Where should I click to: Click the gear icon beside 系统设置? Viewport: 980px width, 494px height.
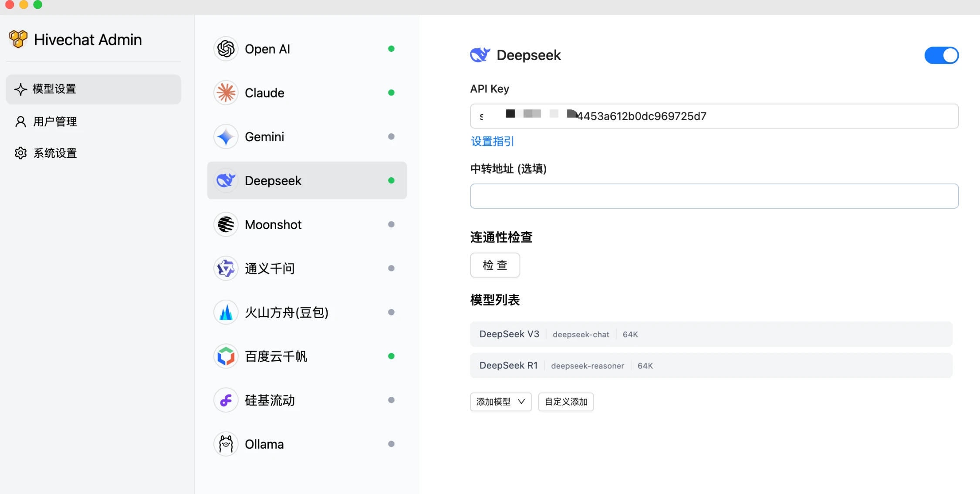[20, 153]
